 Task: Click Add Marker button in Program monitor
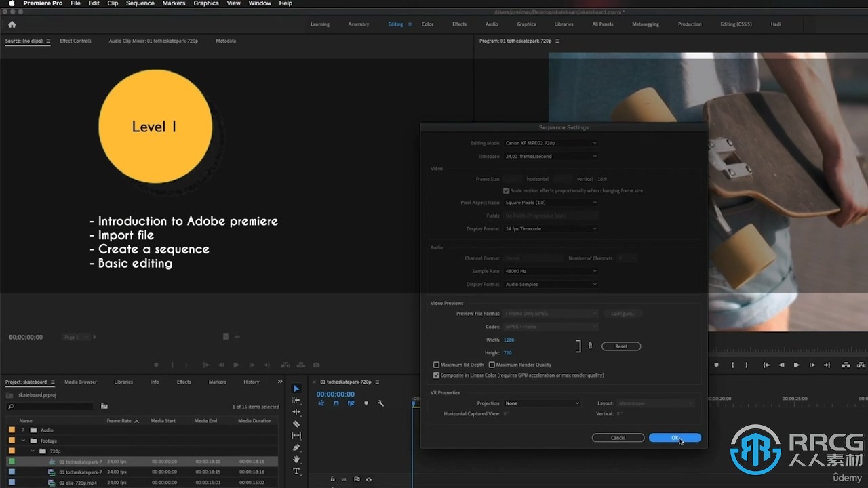[x=716, y=365]
